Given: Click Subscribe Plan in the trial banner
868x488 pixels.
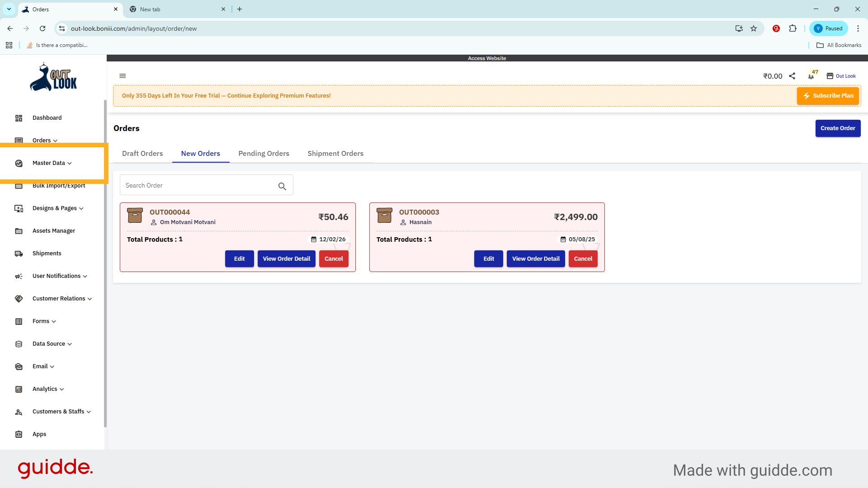Looking at the screenshot, I should [828, 96].
